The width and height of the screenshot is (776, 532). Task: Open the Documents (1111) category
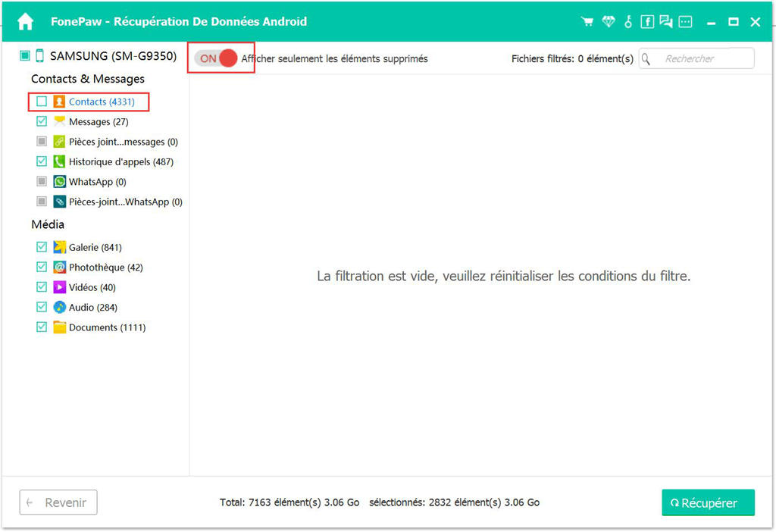click(x=108, y=327)
